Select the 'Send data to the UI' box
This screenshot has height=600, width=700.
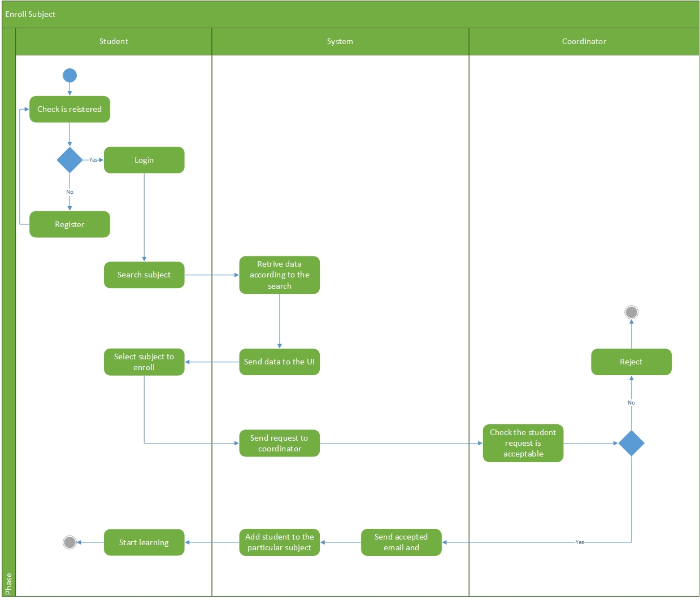(280, 362)
